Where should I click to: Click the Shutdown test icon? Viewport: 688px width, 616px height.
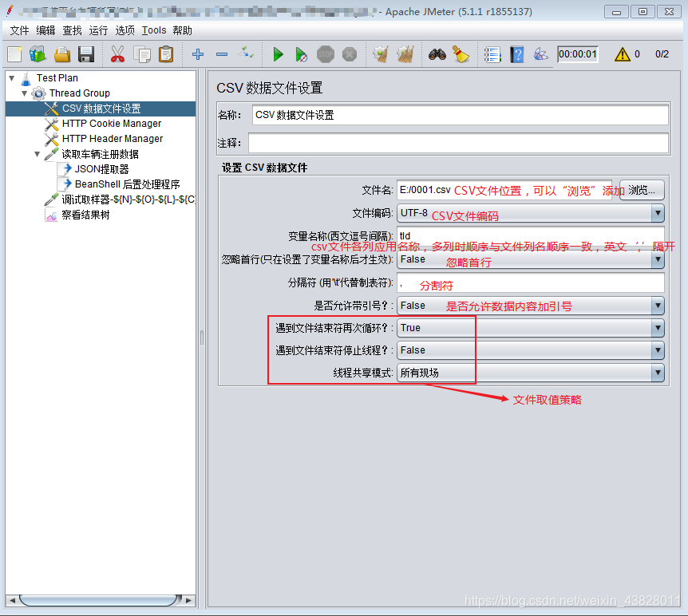(x=350, y=54)
